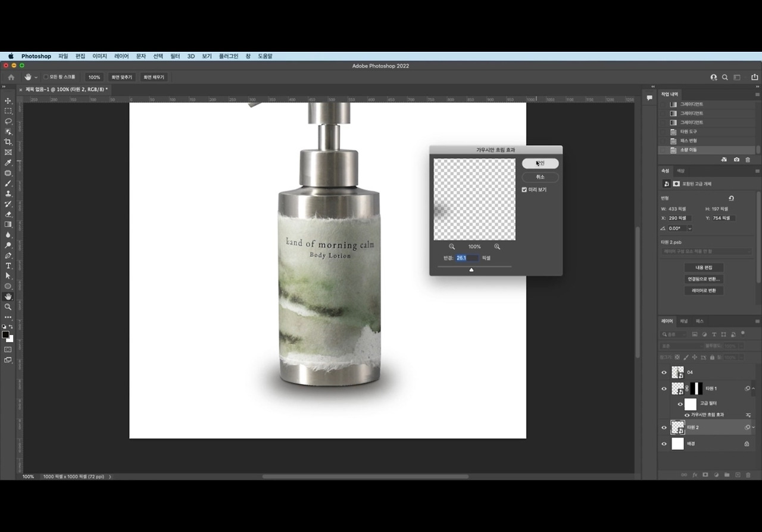Click the 내용 편집 button
Viewport: 762px width, 532px height.
coord(704,268)
